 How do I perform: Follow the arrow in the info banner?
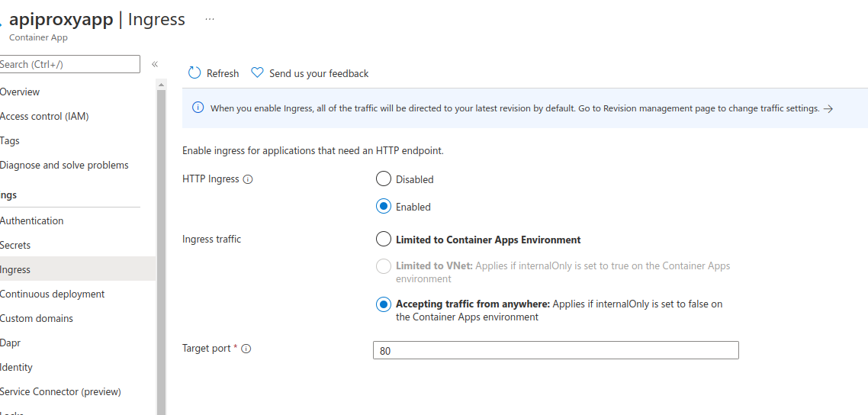point(828,109)
